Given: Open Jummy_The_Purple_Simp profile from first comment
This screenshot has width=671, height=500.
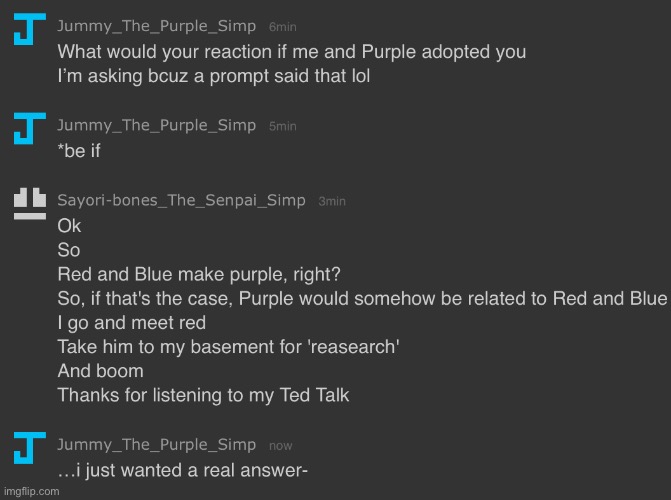Looking at the screenshot, I should (x=157, y=26).
